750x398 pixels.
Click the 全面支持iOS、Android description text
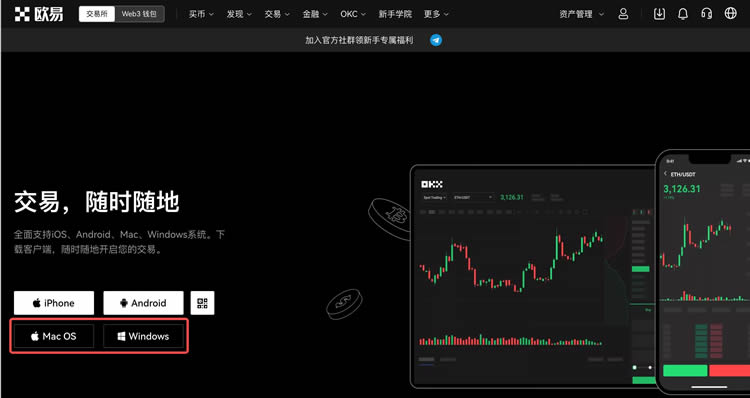coord(119,242)
